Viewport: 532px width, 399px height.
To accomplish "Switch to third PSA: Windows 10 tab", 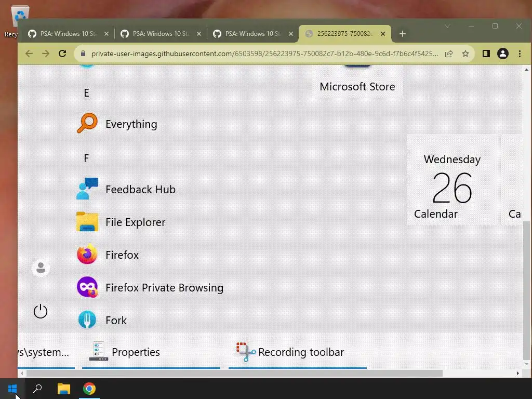I will click(x=253, y=34).
